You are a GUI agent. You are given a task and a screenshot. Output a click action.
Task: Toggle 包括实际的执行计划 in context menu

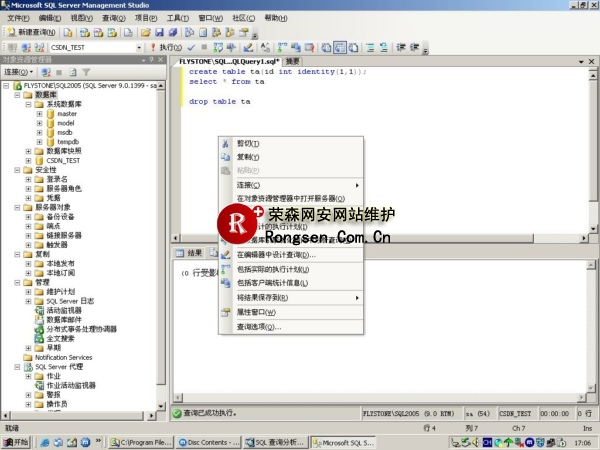[291, 269]
